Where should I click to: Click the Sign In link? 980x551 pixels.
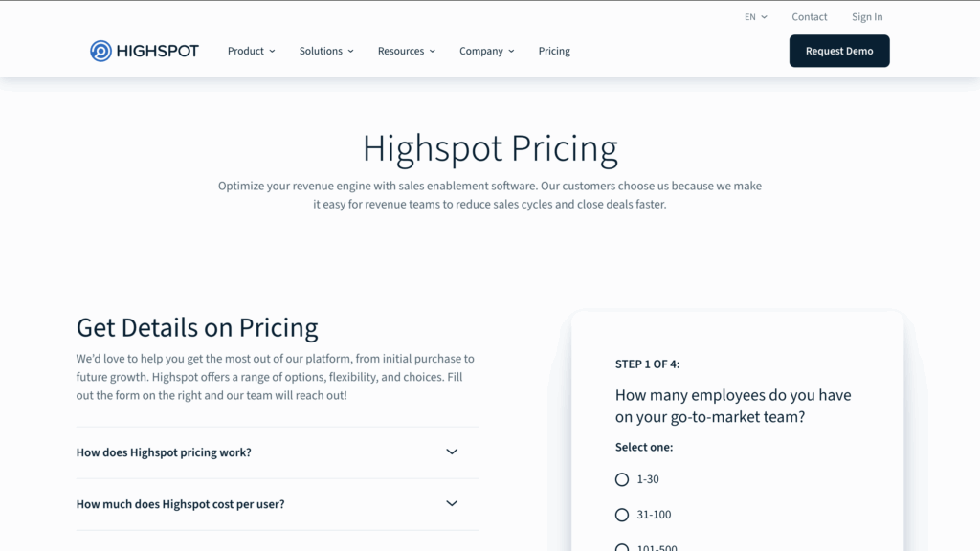(866, 16)
